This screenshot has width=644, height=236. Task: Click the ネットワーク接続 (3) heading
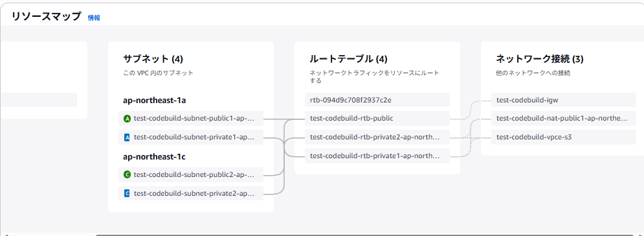[540, 59]
